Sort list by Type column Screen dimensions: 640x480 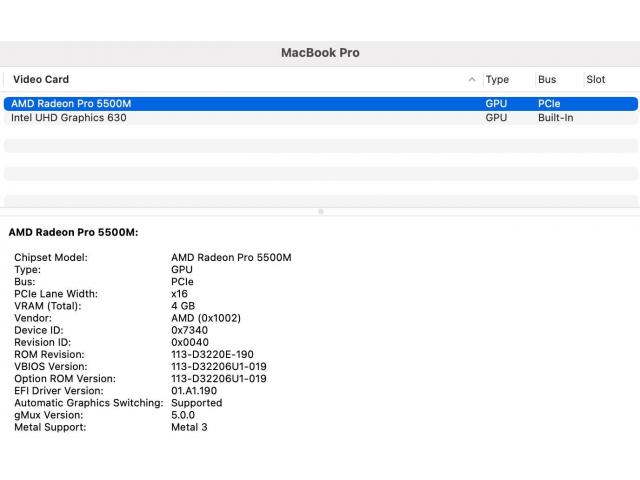[497, 80]
